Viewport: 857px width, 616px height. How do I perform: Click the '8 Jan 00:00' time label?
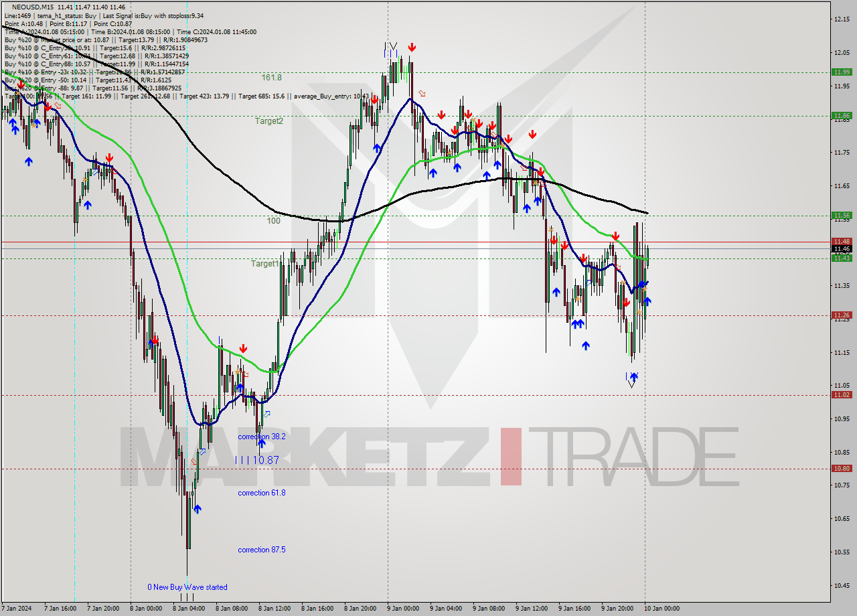pos(145,609)
